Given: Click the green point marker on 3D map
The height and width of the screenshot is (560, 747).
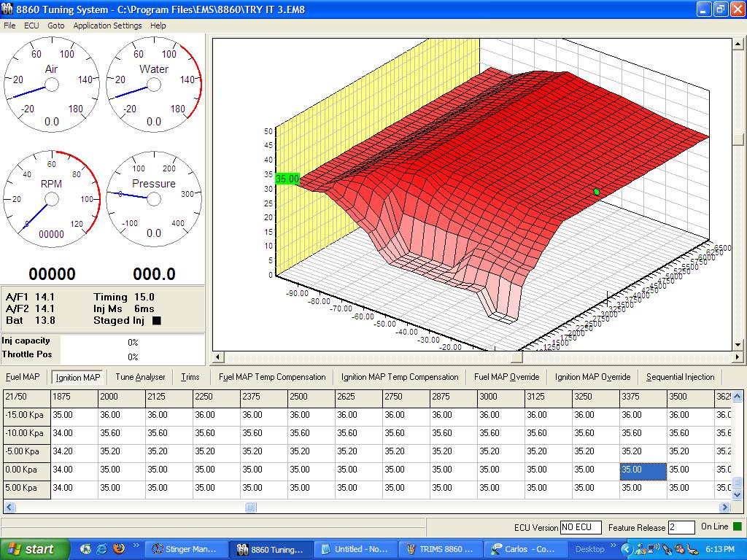Looking at the screenshot, I should pos(597,192).
